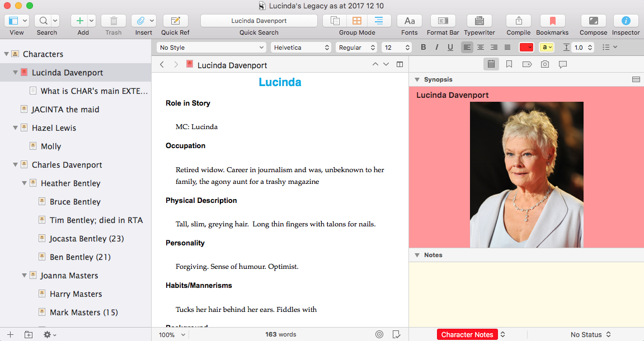Collapse the Heather Bentley item
The width and height of the screenshot is (644, 341).
(24, 183)
